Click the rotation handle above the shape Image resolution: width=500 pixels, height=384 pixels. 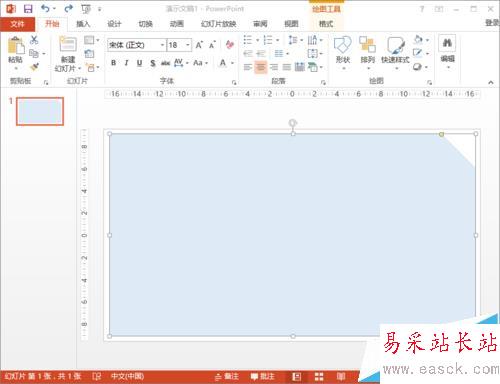pyautogui.click(x=292, y=123)
